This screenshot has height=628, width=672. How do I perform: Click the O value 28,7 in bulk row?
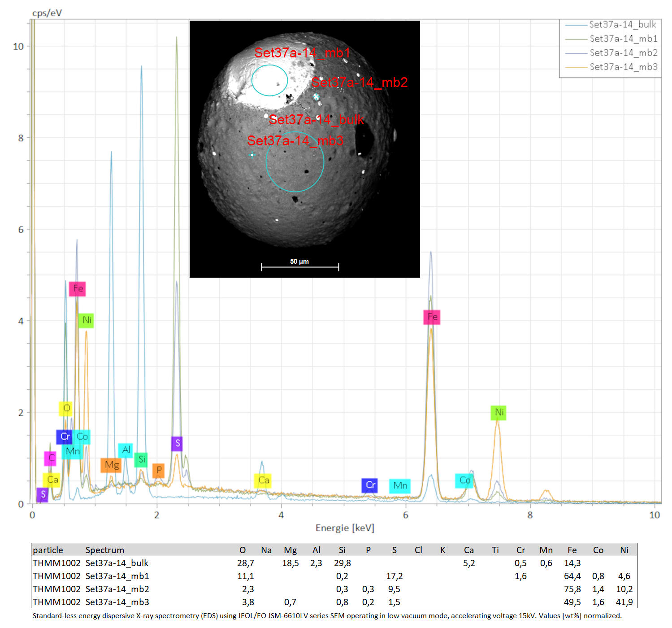coord(246,563)
